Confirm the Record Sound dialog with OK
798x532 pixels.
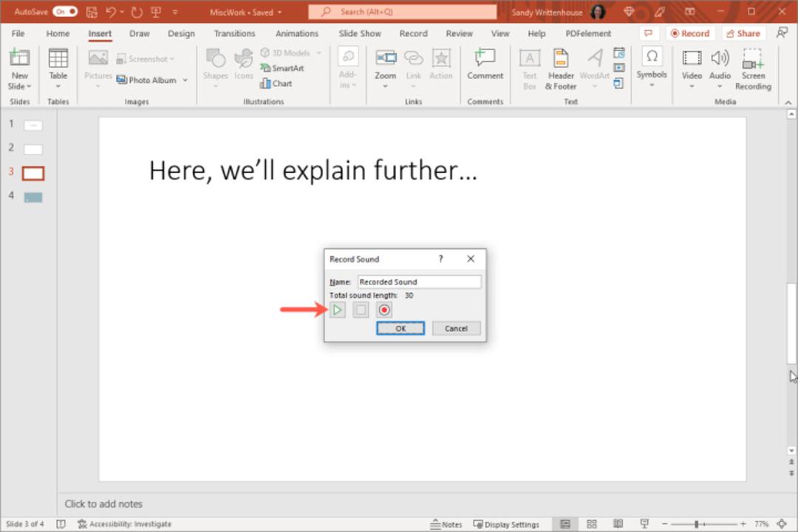(400, 328)
